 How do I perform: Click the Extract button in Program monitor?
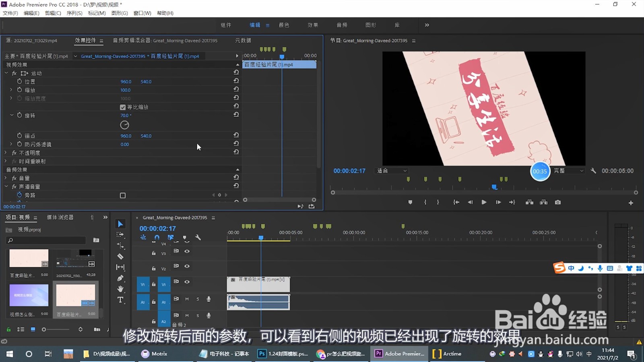tap(543, 202)
